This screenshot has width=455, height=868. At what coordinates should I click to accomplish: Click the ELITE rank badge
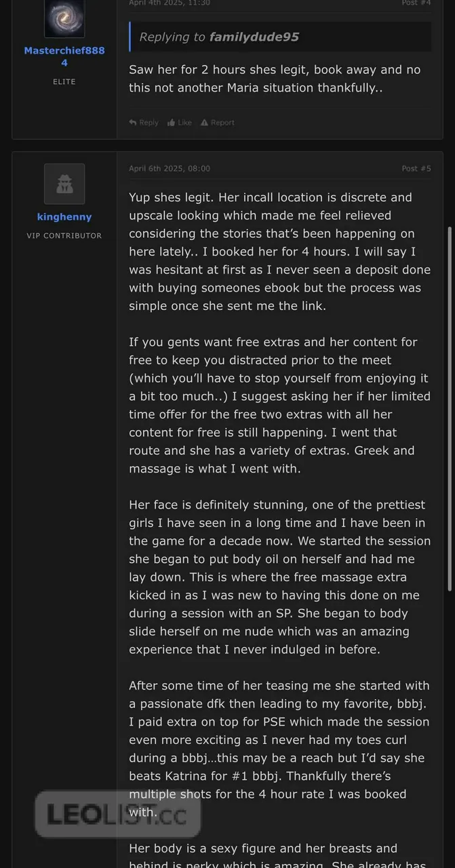coord(64,81)
